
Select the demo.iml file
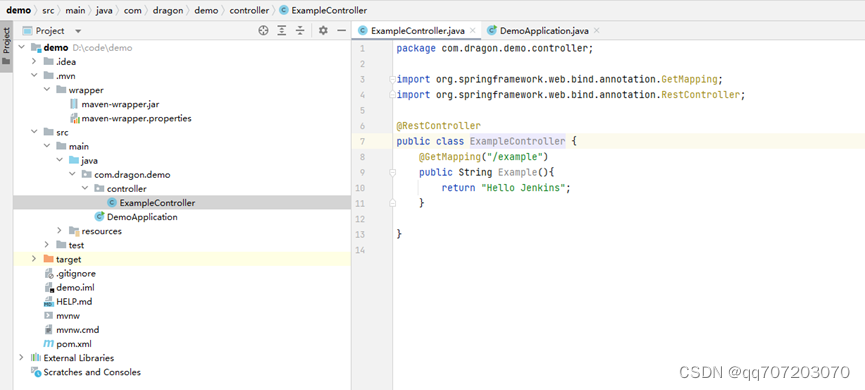pyautogui.click(x=75, y=287)
